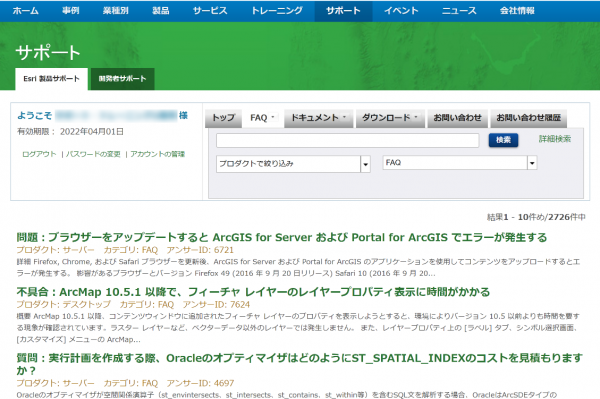Open the お問い合わせ履歴 tab
The height and width of the screenshot is (399, 600).
coord(528,118)
